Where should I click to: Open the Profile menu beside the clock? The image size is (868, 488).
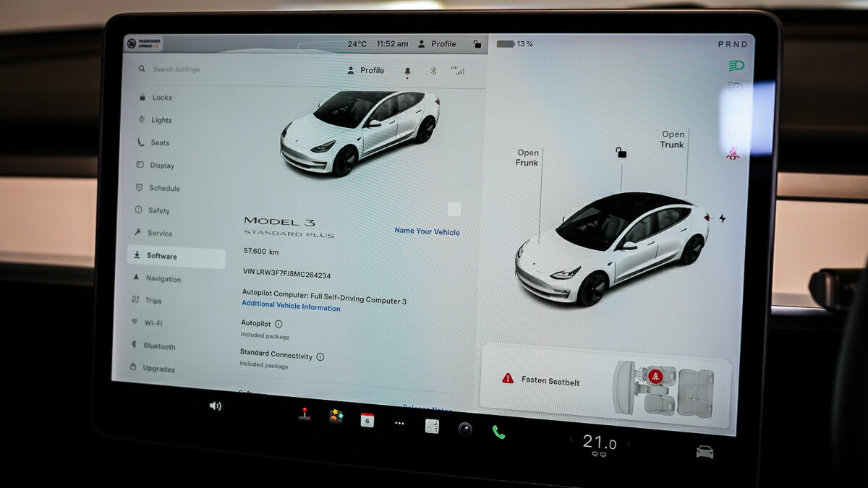(437, 44)
